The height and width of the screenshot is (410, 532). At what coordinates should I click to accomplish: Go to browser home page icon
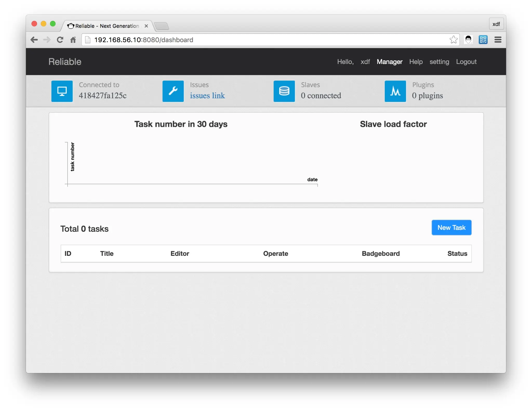[x=73, y=40]
